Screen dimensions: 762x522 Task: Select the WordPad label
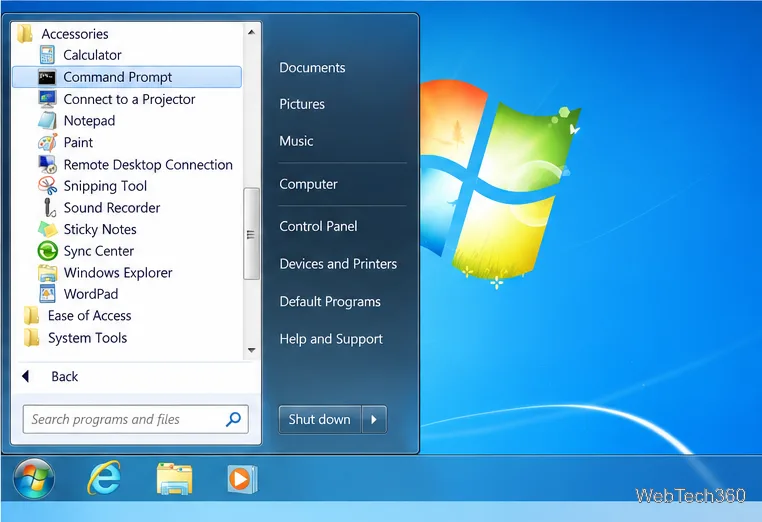91,294
